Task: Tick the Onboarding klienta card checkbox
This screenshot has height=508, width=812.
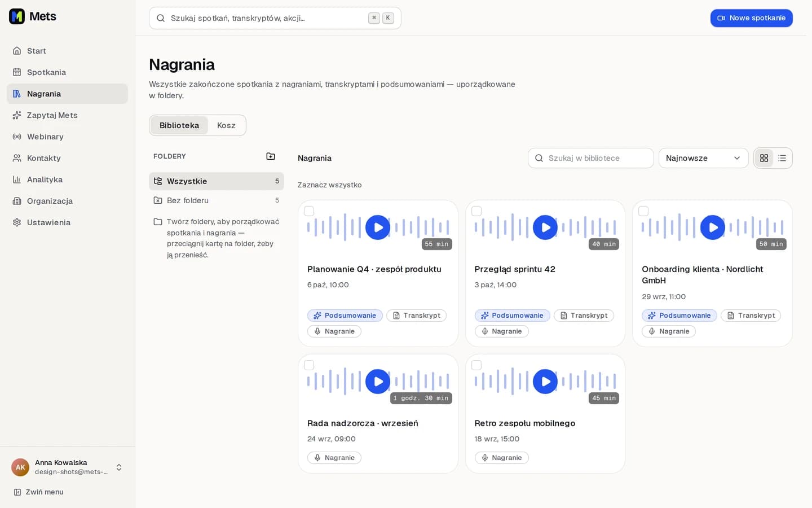Action: [643, 211]
